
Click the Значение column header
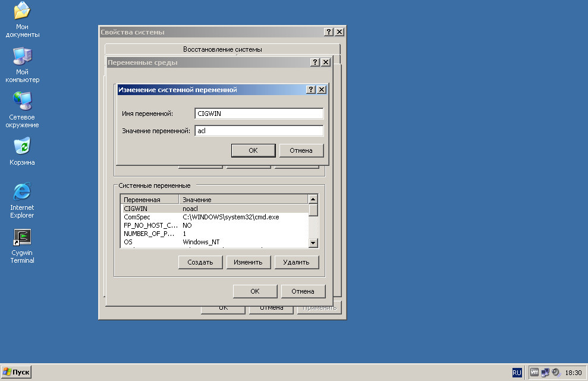(x=243, y=200)
